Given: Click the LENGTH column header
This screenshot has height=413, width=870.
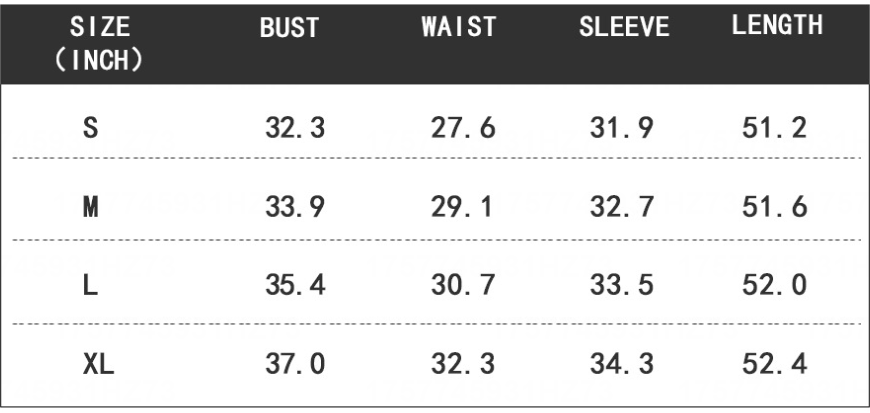Looking at the screenshot, I should [x=777, y=27].
